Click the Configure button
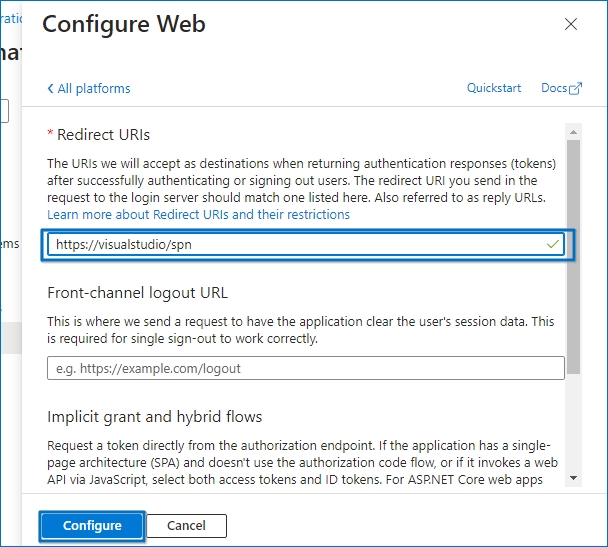This screenshot has width=608, height=547. click(x=92, y=526)
